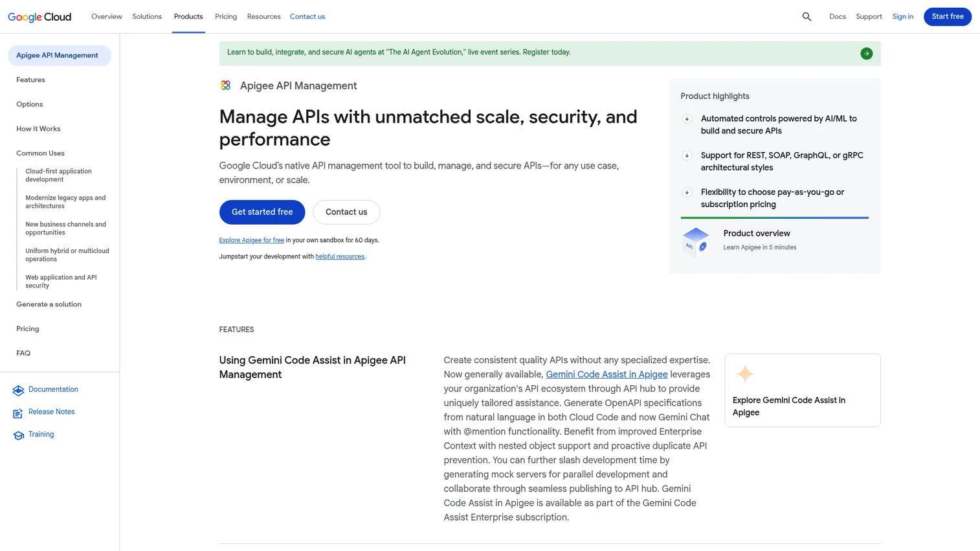Open Modernize legacy apps and architectures
The image size is (980, 551).
click(x=65, y=202)
